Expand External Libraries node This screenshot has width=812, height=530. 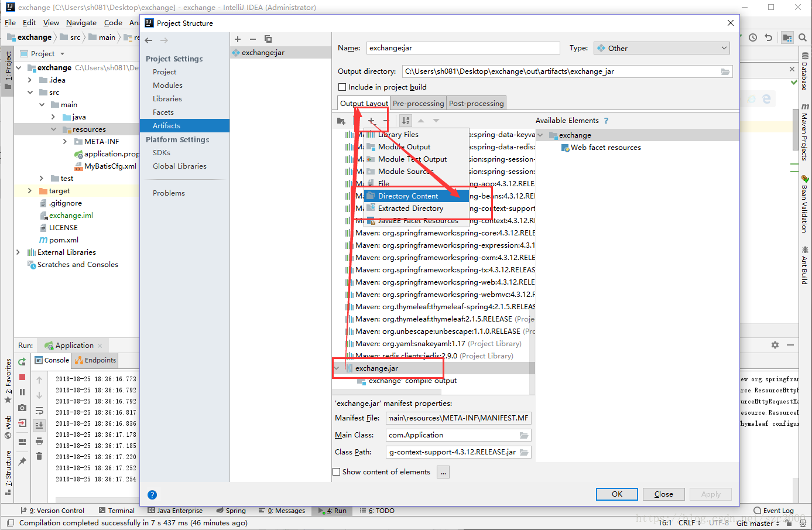tap(18, 252)
